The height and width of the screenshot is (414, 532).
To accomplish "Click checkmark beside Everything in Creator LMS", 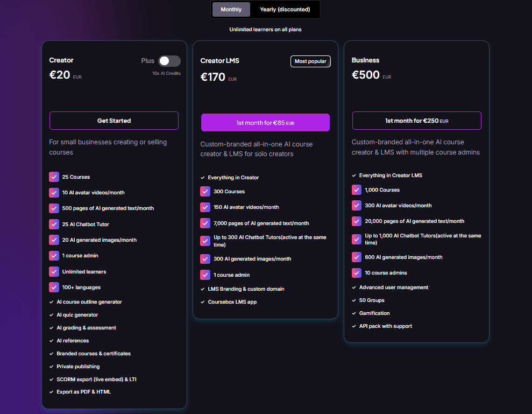I will (x=352, y=174).
